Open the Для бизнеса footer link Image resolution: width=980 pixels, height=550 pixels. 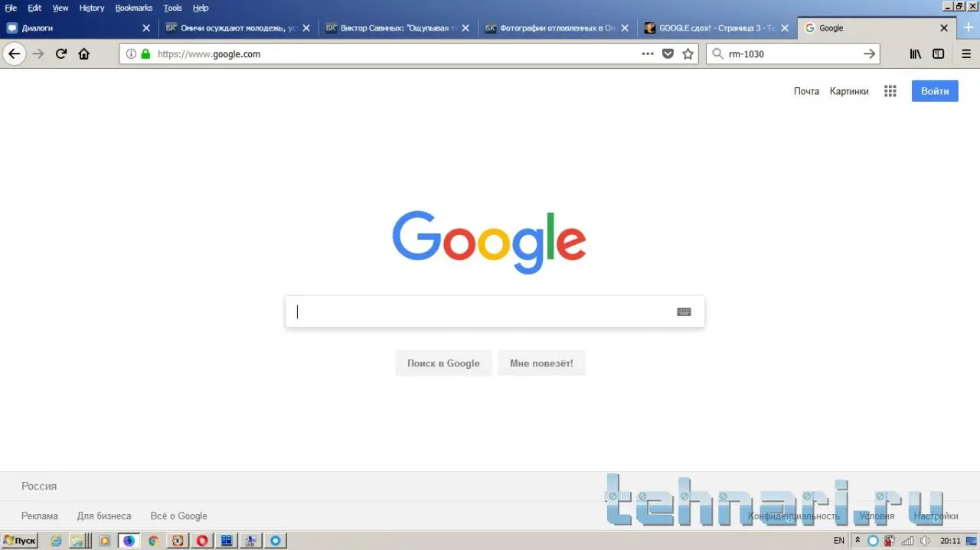point(104,516)
